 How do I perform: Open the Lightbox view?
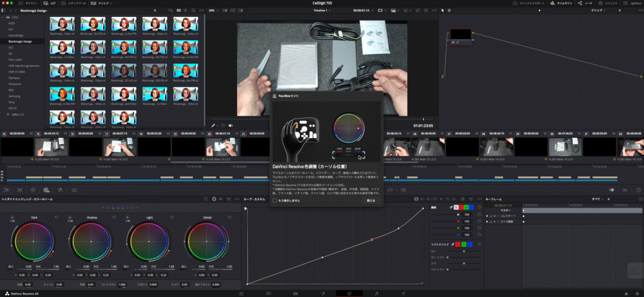(x=631, y=3)
